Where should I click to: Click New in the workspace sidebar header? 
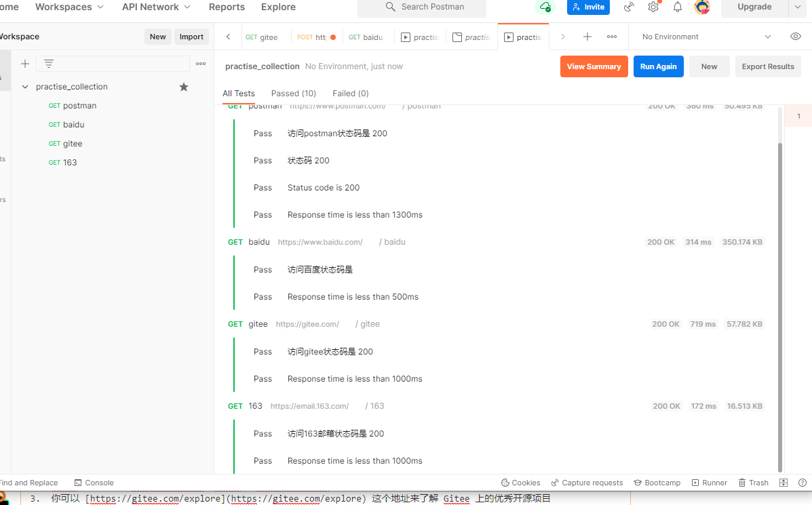click(158, 37)
